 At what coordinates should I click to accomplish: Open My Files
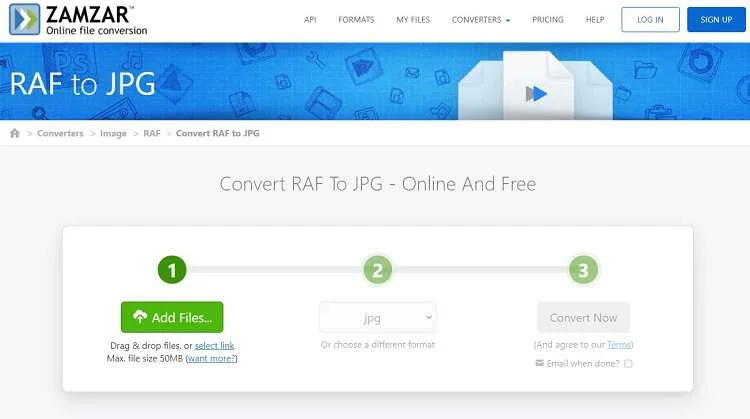coord(413,20)
